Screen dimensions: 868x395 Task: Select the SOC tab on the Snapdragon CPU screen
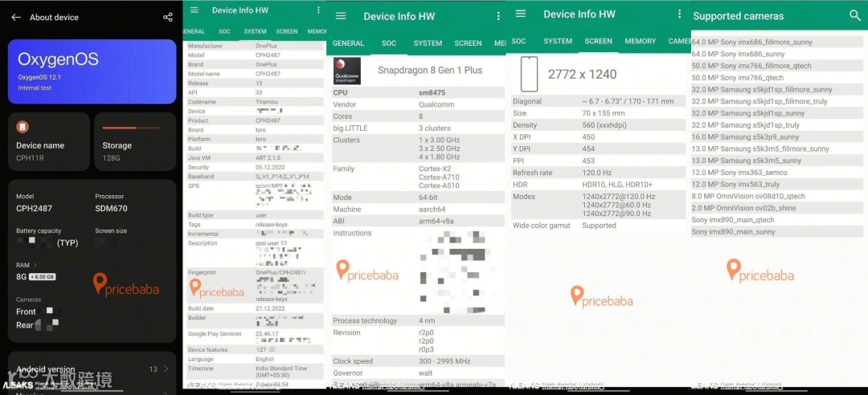[389, 43]
